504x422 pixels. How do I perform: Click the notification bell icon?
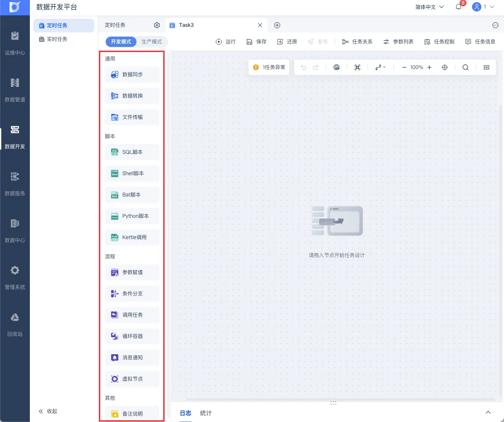pos(458,7)
